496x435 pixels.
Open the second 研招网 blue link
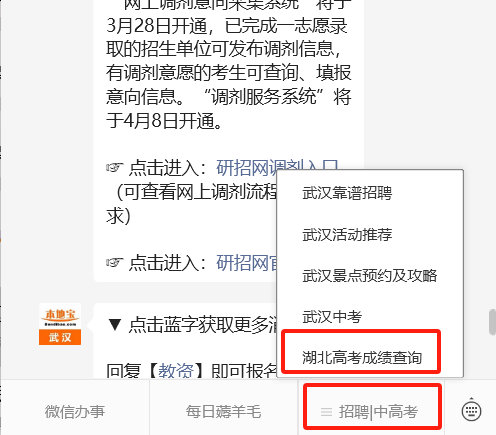[x=247, y=263]
